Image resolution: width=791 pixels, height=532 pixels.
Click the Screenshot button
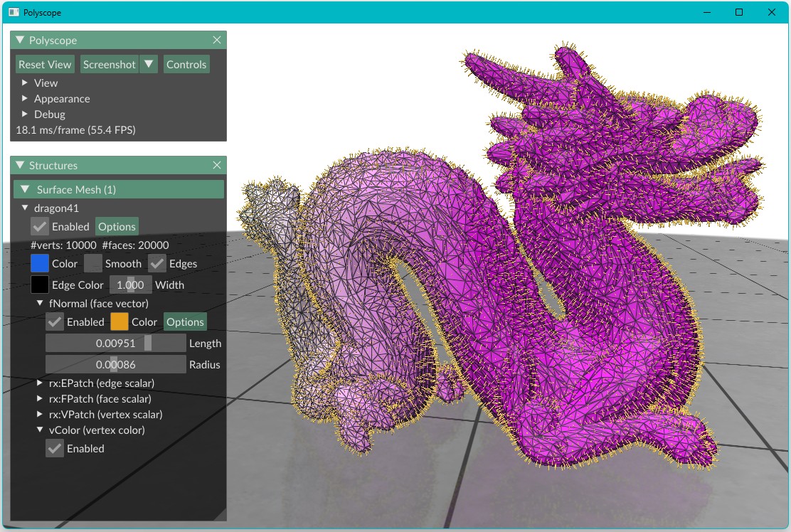(109, 65)
